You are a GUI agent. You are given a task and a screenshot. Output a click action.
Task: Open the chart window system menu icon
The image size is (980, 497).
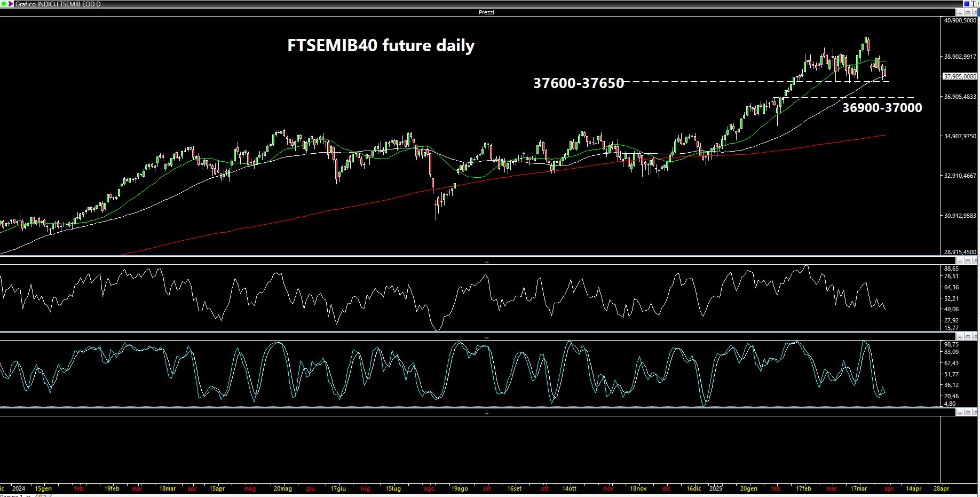[4, 4]
